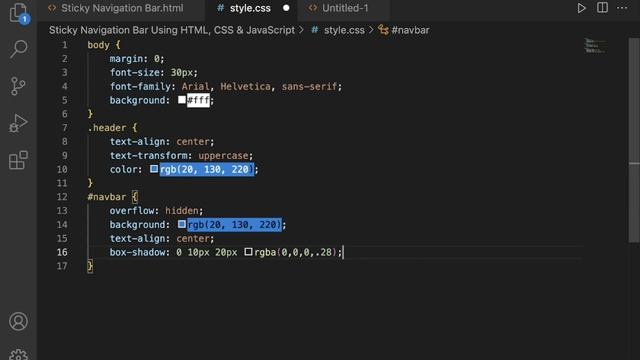Open blue color swatch on line 10
This screenshot has height=360, width=640.
pyautogui.click(x=154, y=169)
